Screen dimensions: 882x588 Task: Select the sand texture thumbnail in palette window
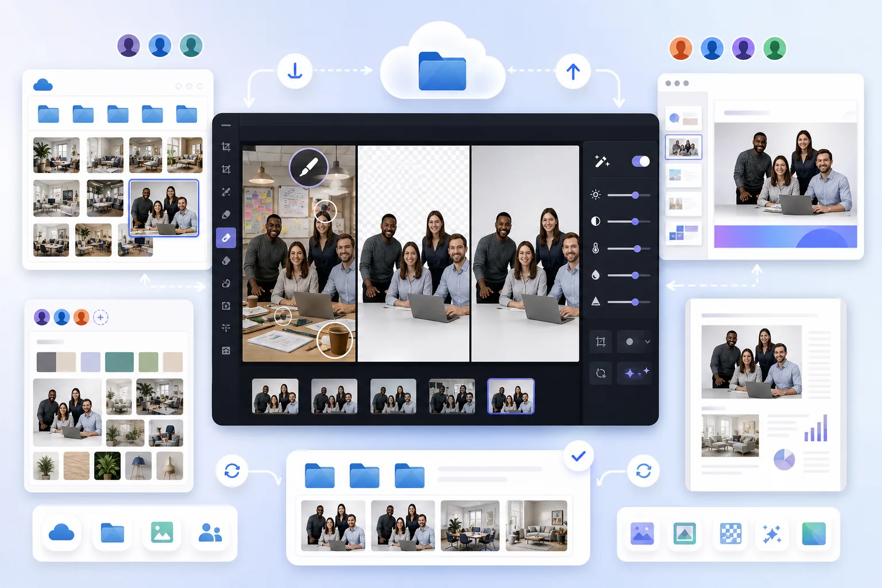[x=76, y=466]
